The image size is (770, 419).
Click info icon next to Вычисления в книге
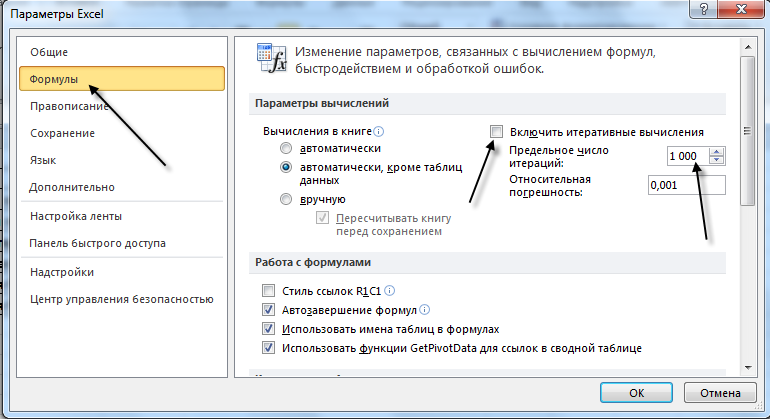(379, 131)
